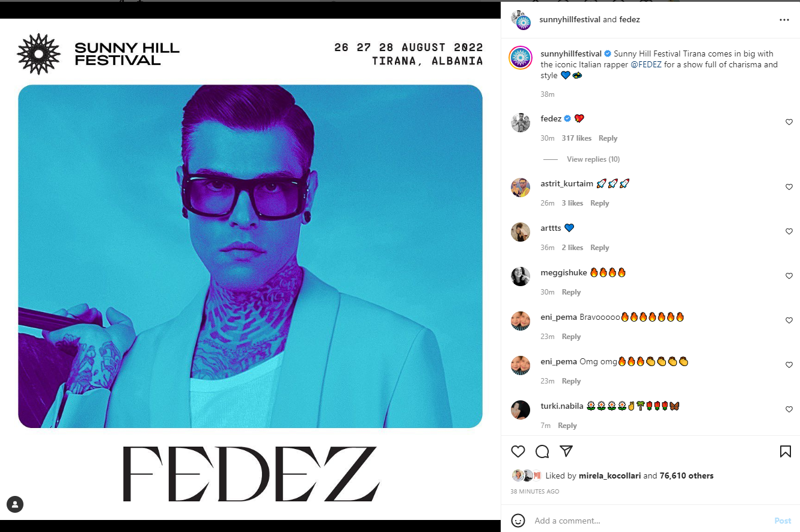Open sunnyhillfestival story avatar in caption
This screenshot has height=532, width=800.
click(521, 58)
